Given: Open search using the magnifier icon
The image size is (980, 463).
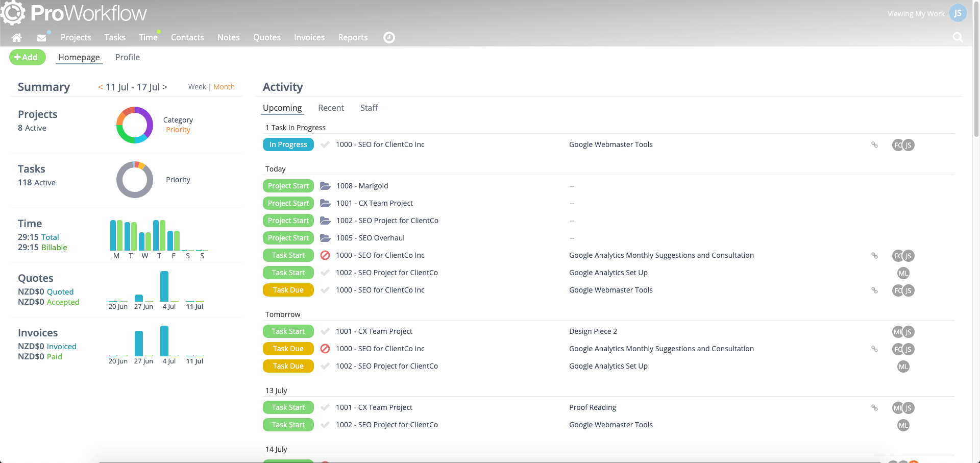Looking at the screenshot, I should 958,37.
